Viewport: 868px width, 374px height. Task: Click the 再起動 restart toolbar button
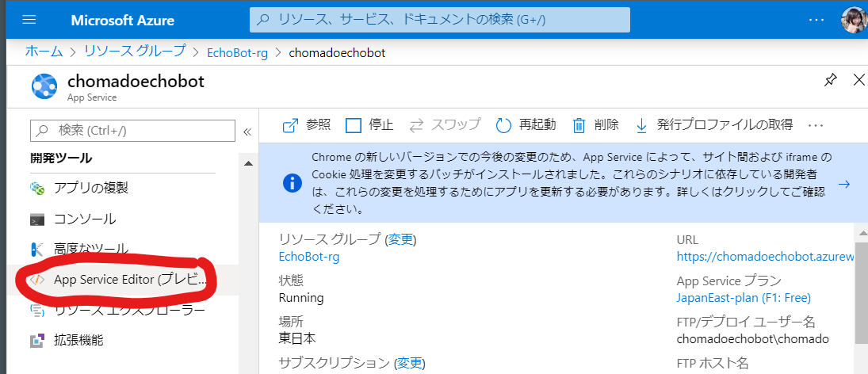click(x=526, y=125)
